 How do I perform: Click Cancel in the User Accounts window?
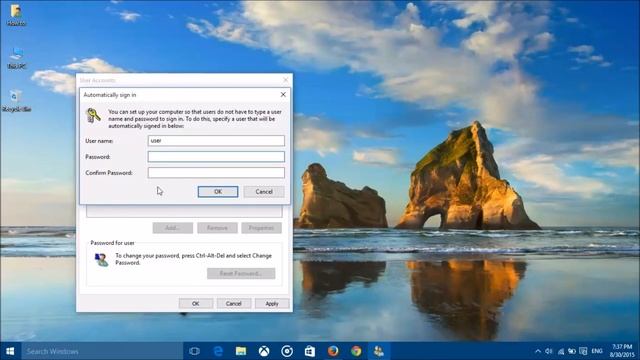point(233,303)
